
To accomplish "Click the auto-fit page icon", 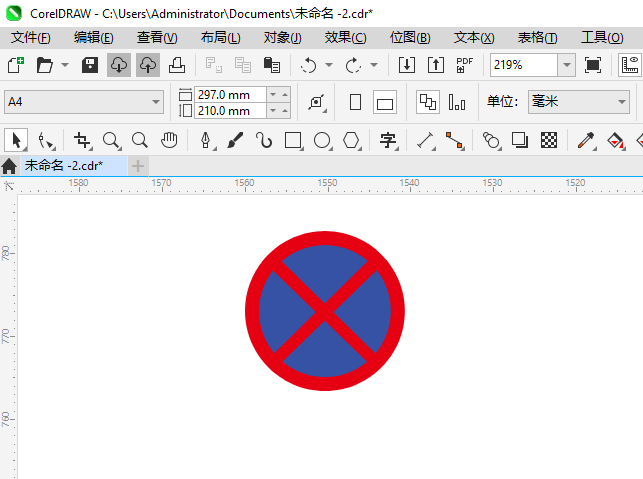I will (317, 102).
